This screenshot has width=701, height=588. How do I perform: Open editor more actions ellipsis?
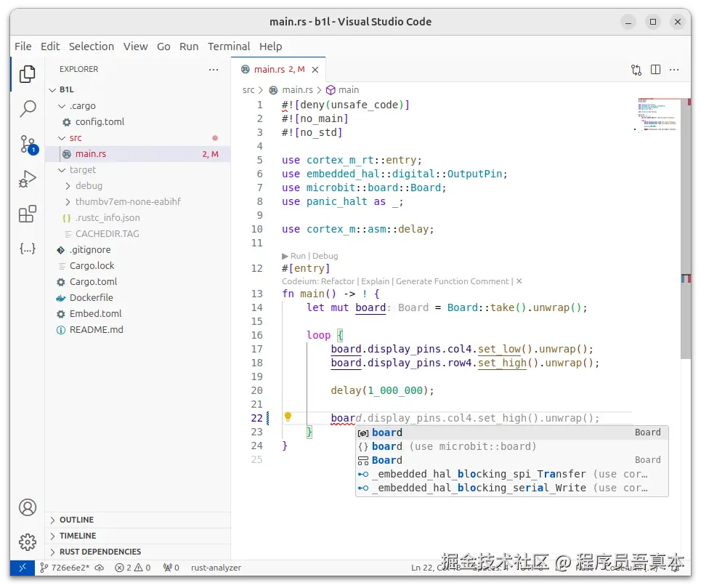point(674,70)
